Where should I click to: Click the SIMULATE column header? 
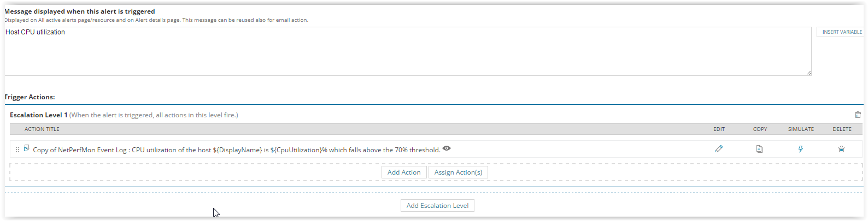(x=801, y=129)
